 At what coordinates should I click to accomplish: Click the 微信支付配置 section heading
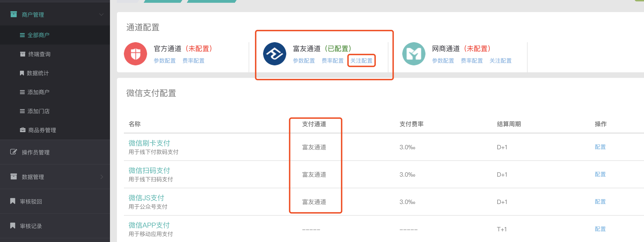[x=151, y=93]
